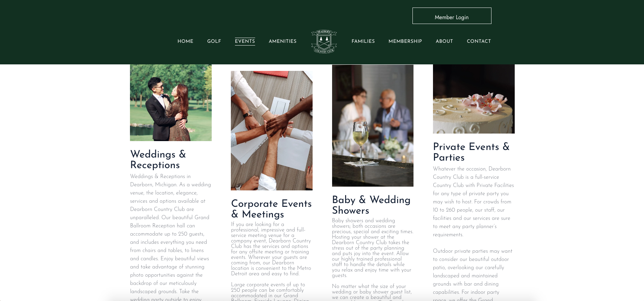This screenshot has height=301, width=644.
Task: Go to the HOME menu item
Action: pos(185,41)
